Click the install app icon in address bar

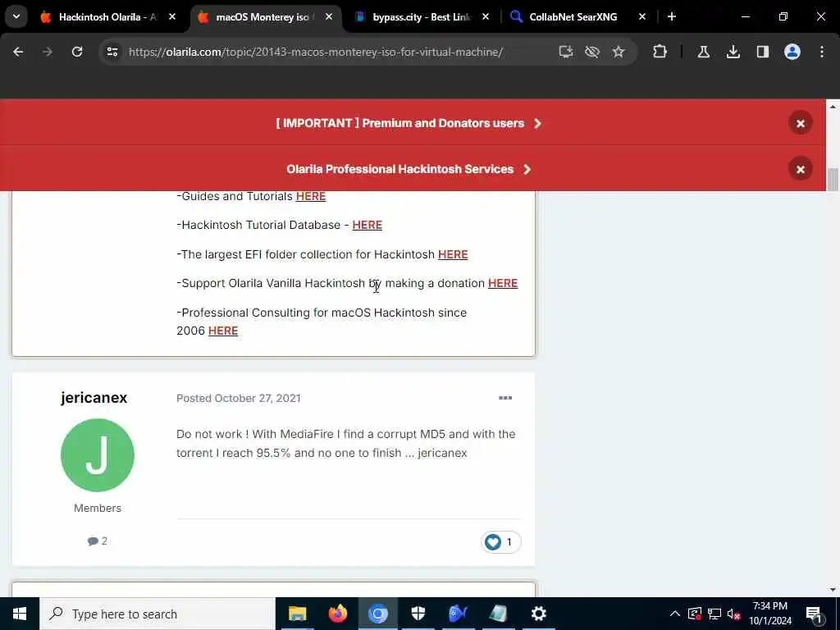(x=566, y=52)
